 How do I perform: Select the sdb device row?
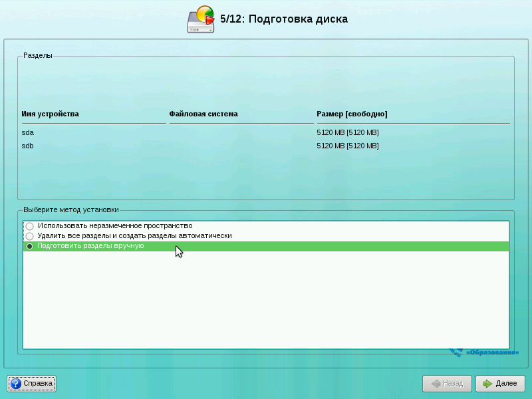28,146
